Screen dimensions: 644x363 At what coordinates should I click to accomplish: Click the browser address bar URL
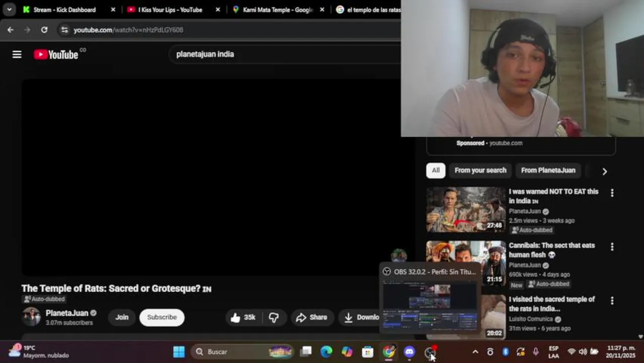[x=128, y=30]
